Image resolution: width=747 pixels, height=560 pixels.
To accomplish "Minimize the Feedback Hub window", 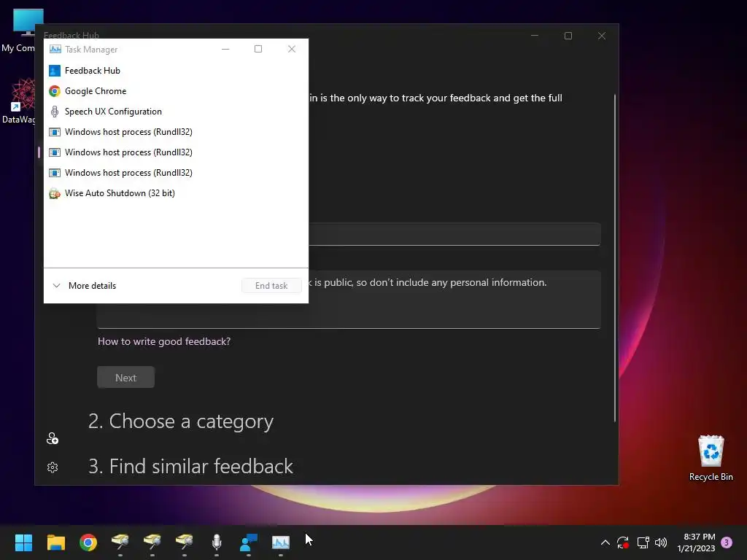I will pyautogui.click(x=535, y=36).
